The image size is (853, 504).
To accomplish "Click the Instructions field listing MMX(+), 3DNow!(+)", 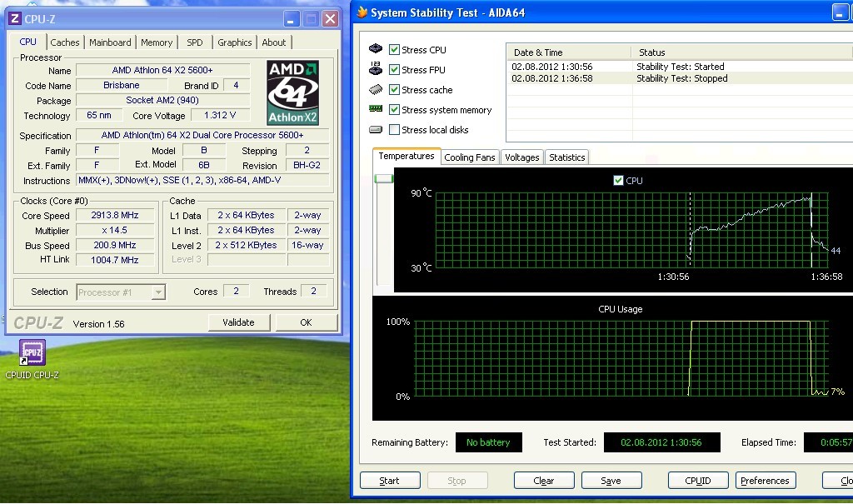I will (x=202, y=180).
